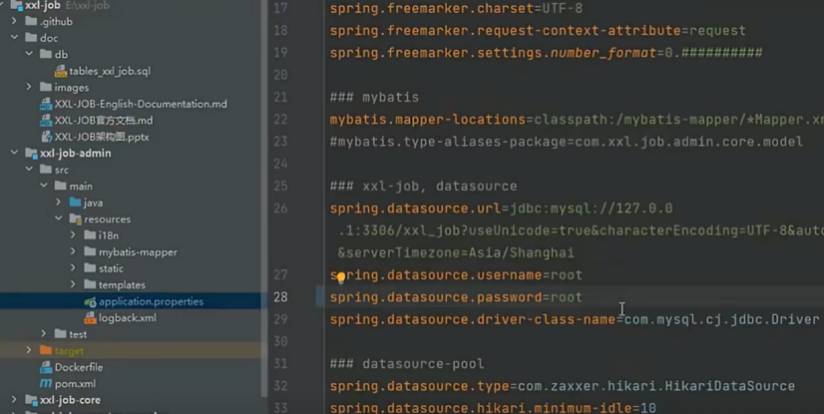This screenshot has height=414, width=824.
Task: Click the blue java source folder icon
Action: pos(75,202)
